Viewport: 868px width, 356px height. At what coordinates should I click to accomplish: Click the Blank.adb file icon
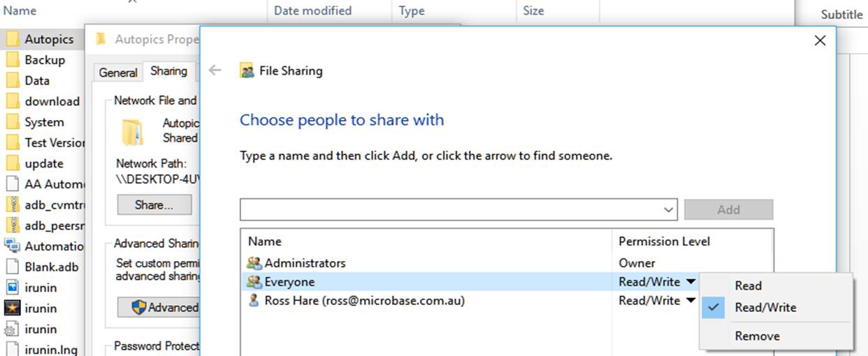tap(13, 267)
